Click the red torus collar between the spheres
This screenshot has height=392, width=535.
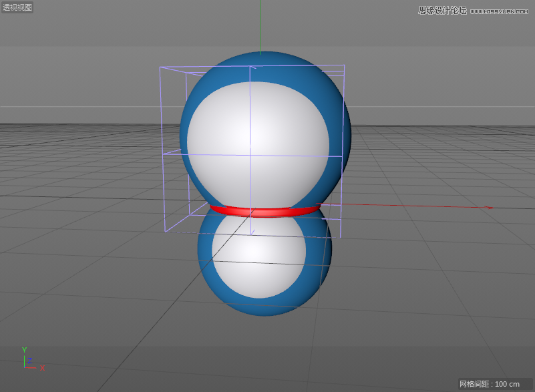click(262, 210)
